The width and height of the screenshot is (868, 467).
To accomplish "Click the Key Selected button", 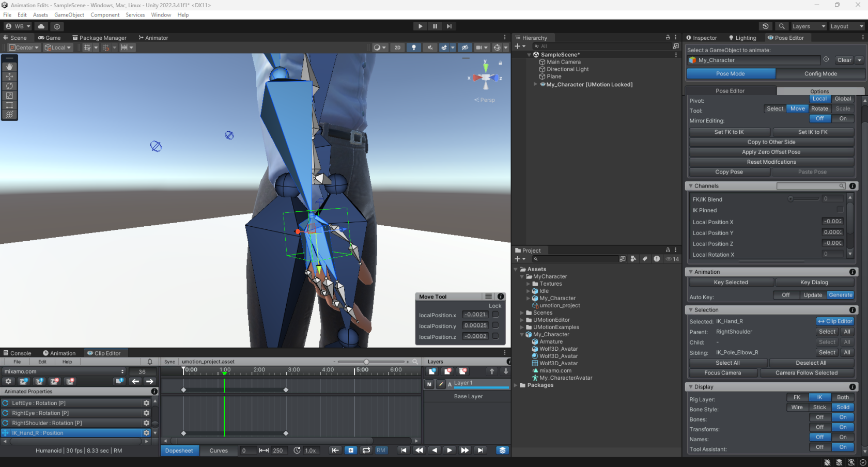I will pyautogui.click(x=731, y=283).
